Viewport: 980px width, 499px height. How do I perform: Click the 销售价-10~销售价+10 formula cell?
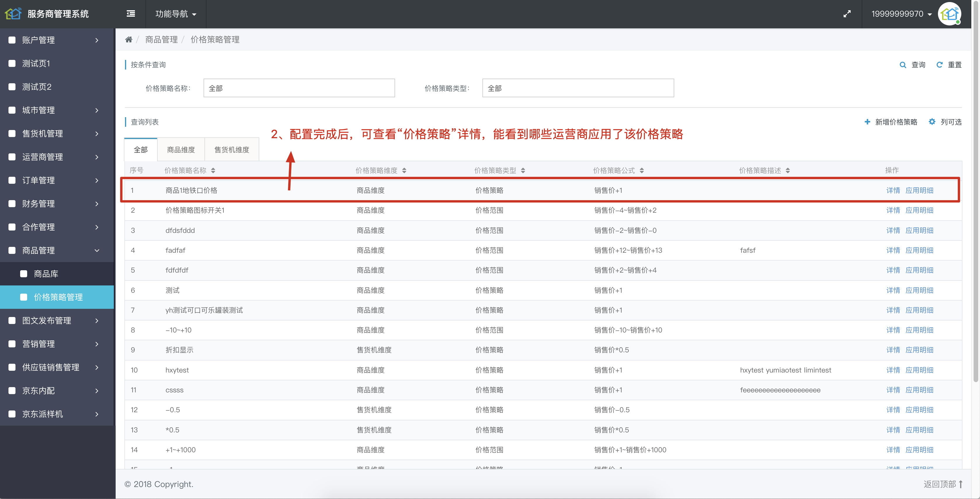(x=628, y=330)
